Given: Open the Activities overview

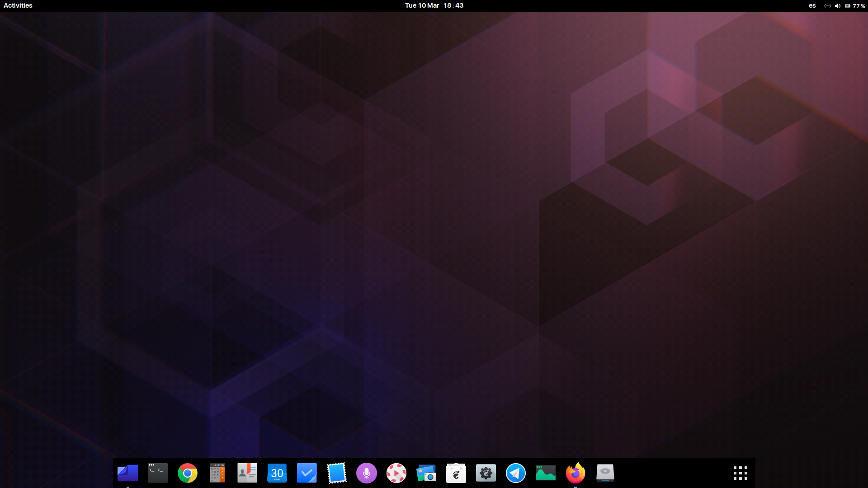Looking at the screenshot, I should (x=18, y=5).
